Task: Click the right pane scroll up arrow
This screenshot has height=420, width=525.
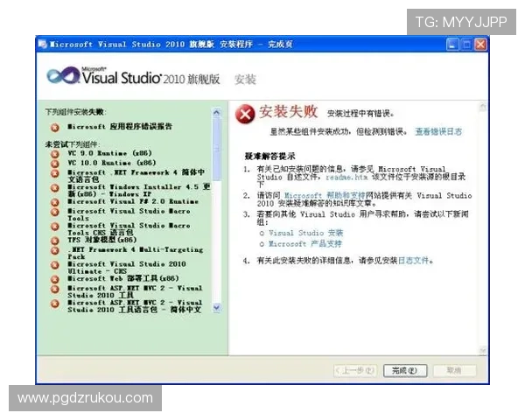Action: [482, 107]
